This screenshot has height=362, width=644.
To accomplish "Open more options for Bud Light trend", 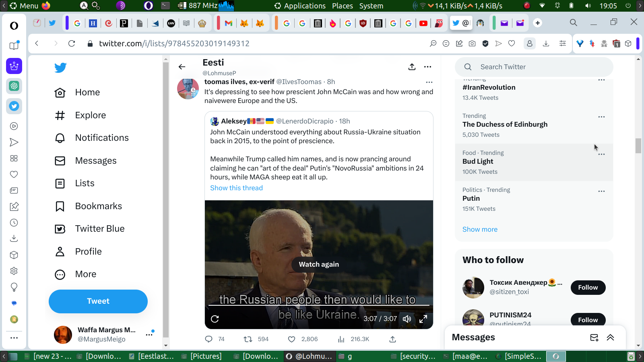I will click(x=601, y=154).
